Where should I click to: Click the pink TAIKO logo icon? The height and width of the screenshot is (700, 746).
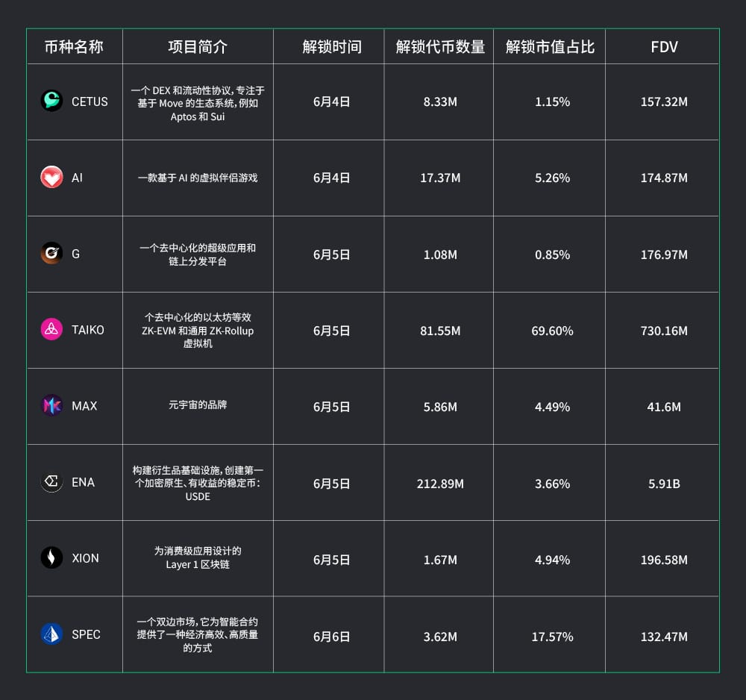(x=51, y=330)
